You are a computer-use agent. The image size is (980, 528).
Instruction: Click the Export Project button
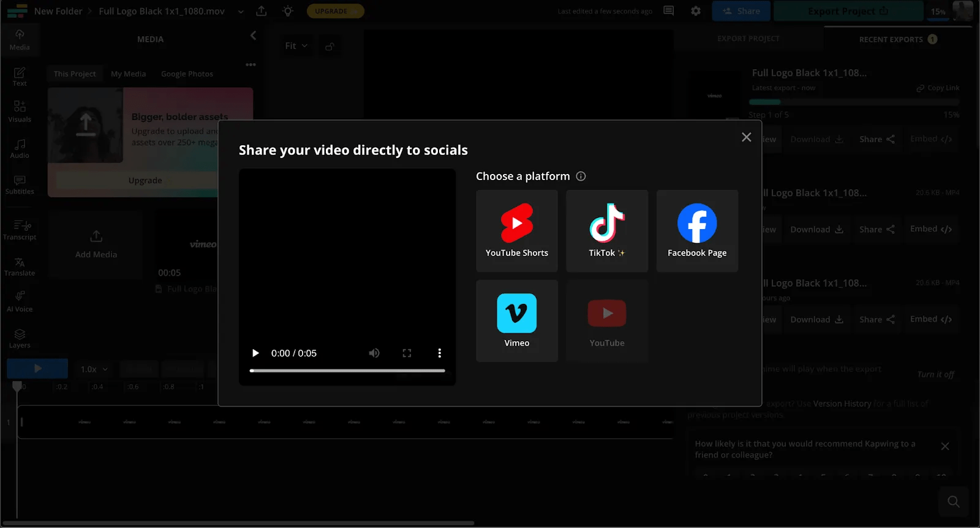(x=848, y=11)
